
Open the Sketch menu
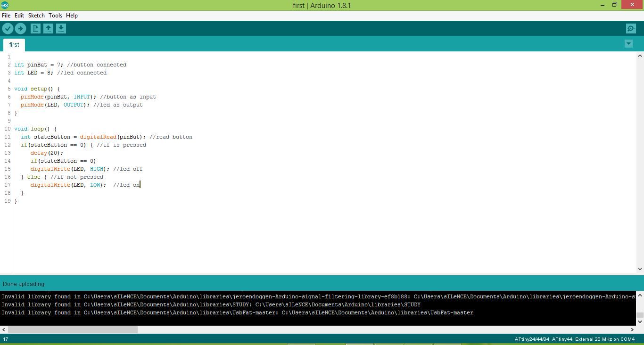pyautogui.click(x=36, y=16)
